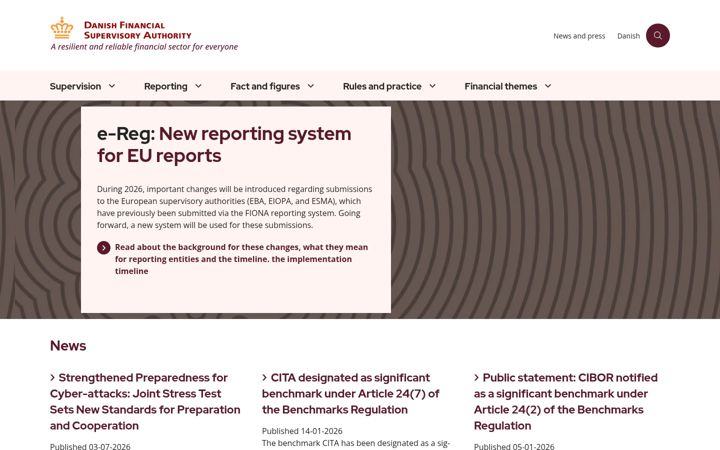Click the 'During 2026, important changes' paragraph
Screen dimensions: 720x450
coord(234,207)
